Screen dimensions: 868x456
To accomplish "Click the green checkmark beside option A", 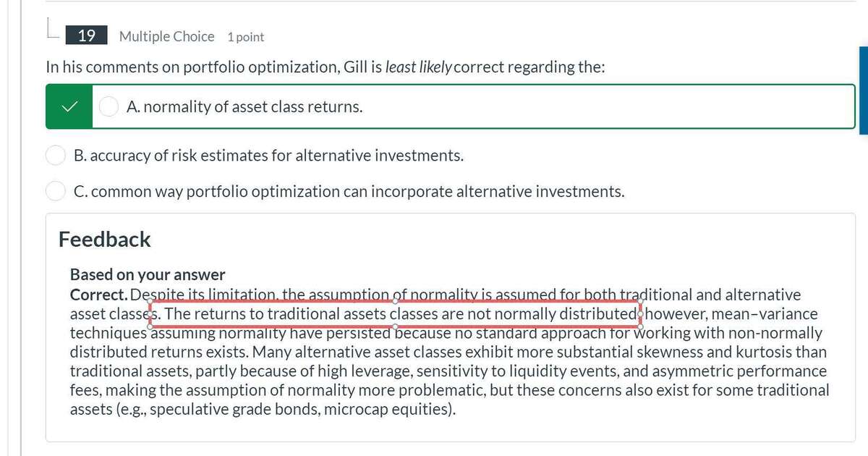I will (69, 107).
